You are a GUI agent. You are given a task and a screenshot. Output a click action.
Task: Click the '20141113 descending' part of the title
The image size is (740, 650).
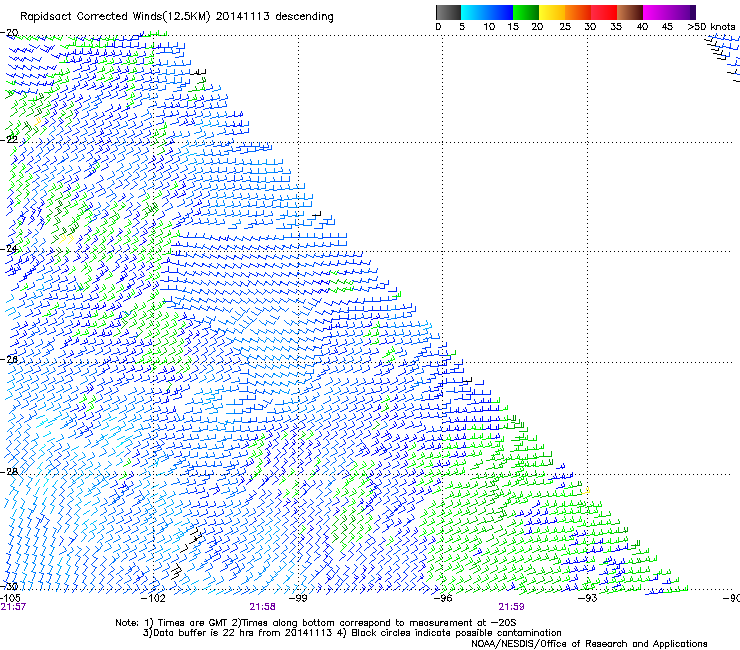275,17
